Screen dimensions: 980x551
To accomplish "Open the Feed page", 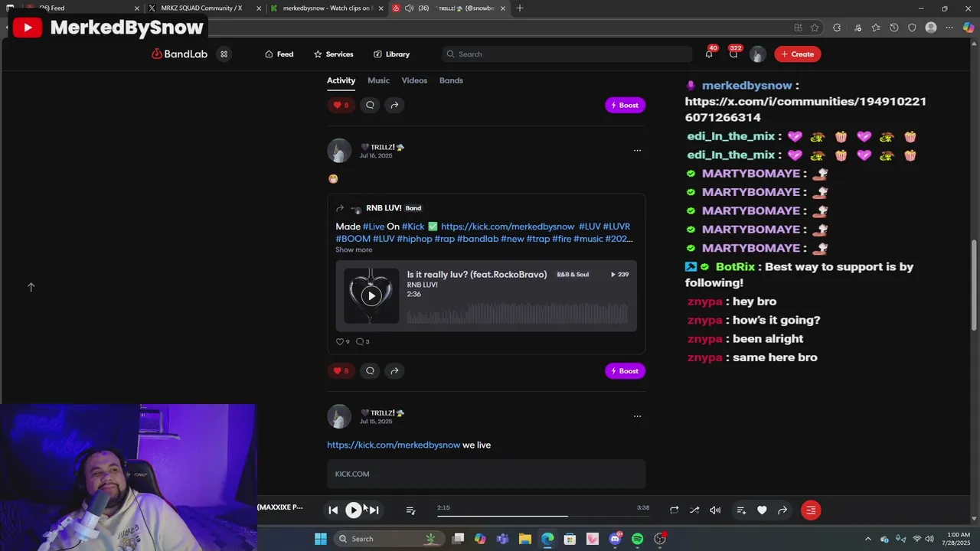I will [x=279, y=54].
